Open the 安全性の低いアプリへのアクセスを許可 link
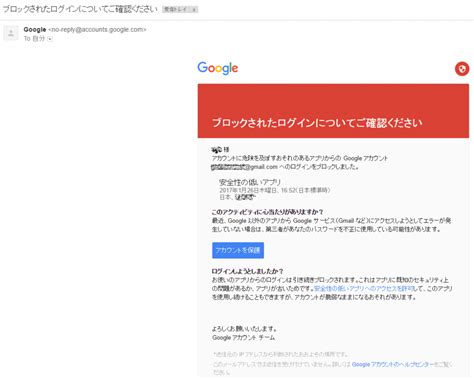This screenshot has width=474, height=379. coord(364,289)
